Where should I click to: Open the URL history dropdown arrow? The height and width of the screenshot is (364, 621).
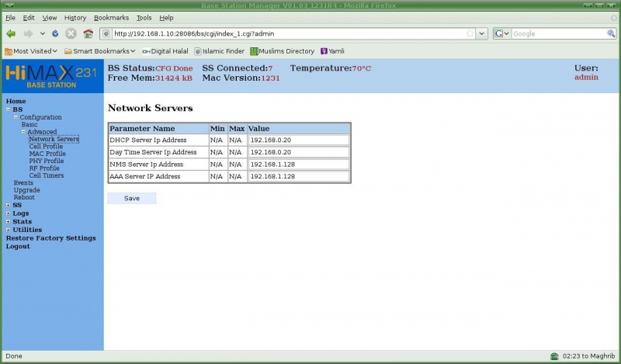[x=482, y=33]
